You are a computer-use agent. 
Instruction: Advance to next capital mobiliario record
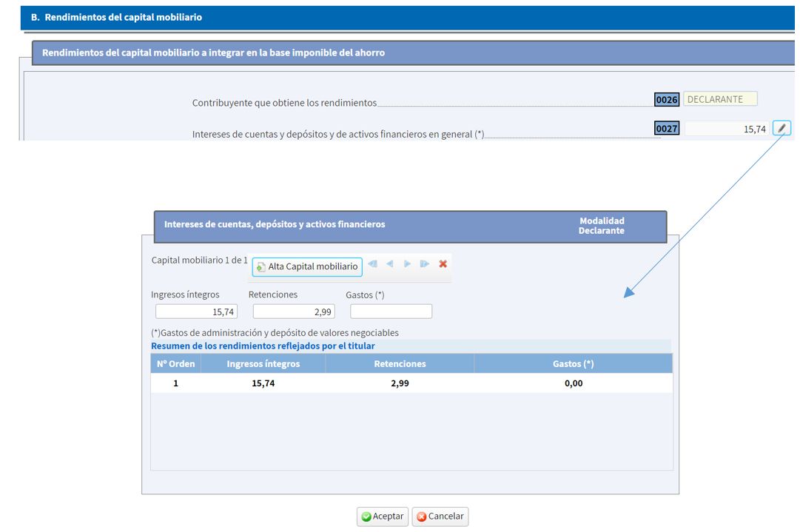point(407,264)
